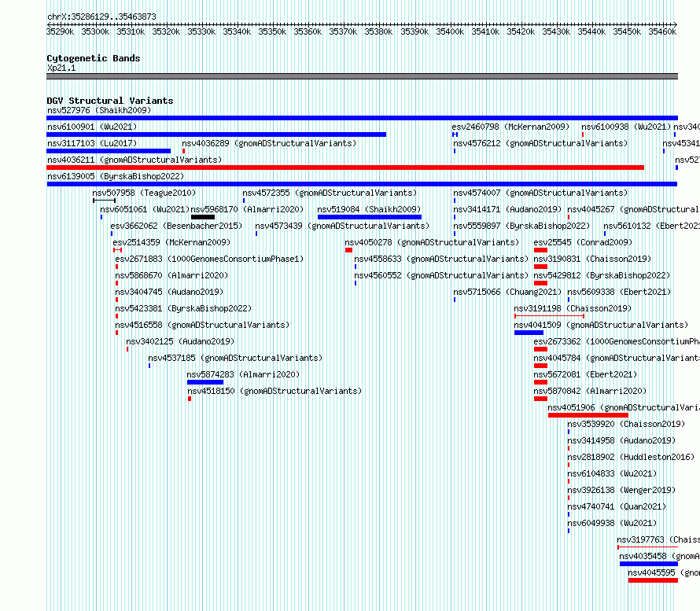Click nsv5715066 (Chuang2021) label

pyautogui.click(x=507, y=292)
